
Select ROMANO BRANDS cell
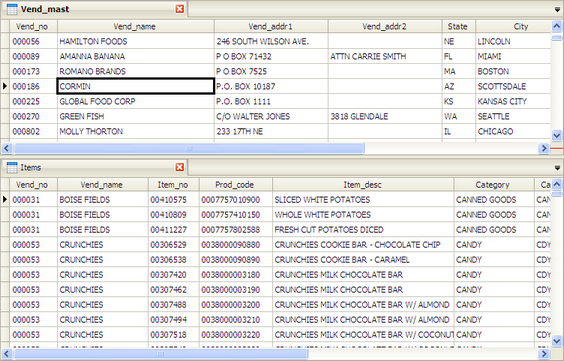tap(136, 71)
